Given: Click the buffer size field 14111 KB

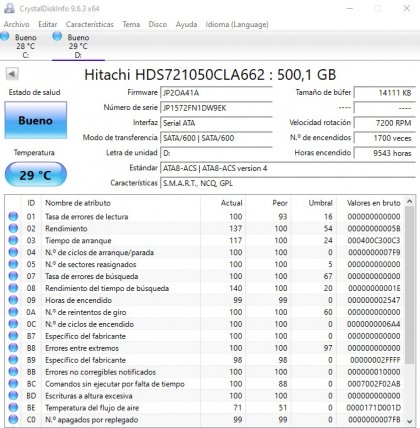Looking at the screenshot, I should 385,93.
